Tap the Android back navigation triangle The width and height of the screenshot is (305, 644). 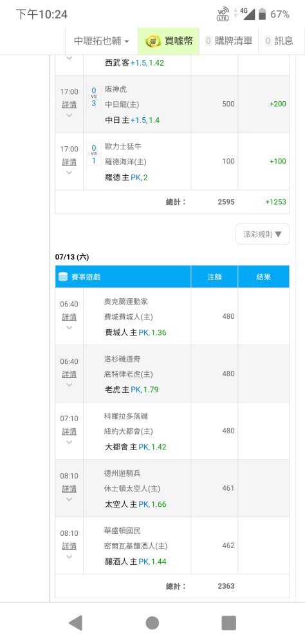click(75, 623)
